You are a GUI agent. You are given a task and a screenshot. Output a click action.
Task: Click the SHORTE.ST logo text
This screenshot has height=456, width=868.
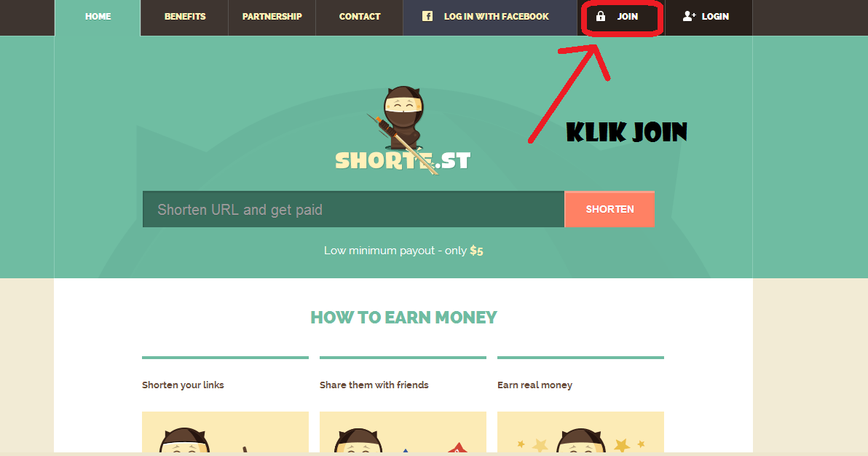pos(403,161)
